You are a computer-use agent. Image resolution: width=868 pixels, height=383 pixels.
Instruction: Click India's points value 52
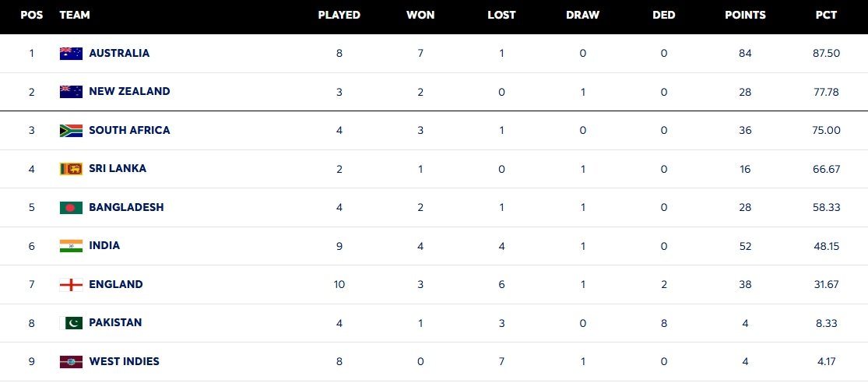[745, 246]
